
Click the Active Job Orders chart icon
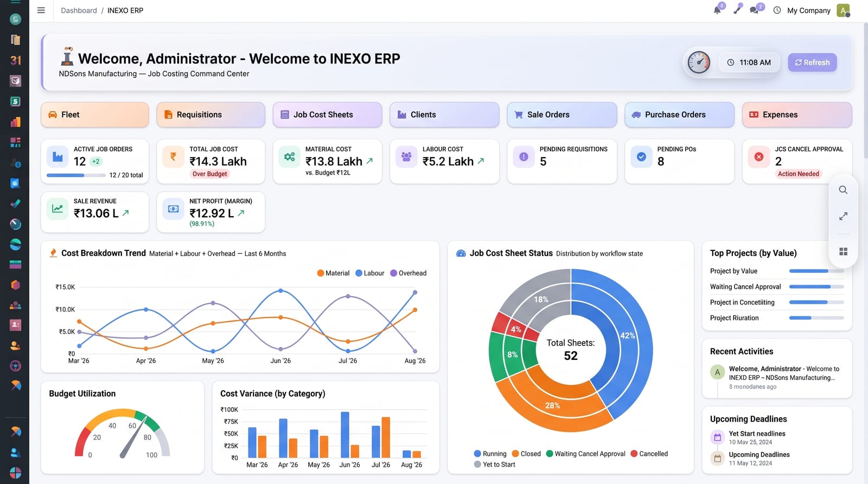[x=58, y=157]
